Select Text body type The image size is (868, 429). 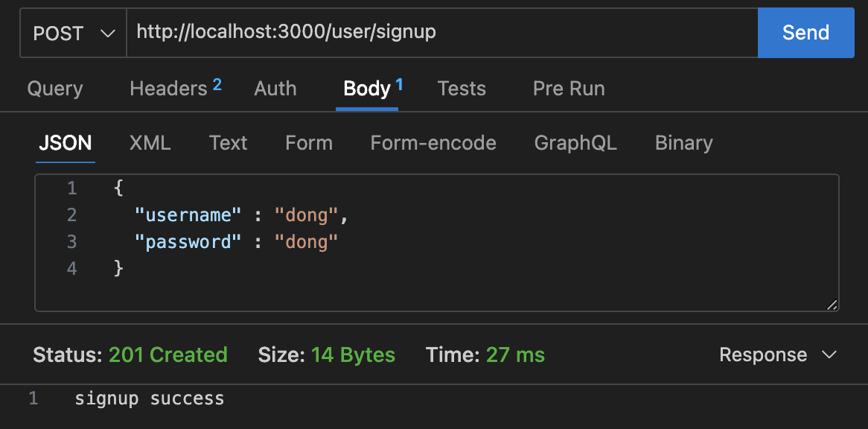228,143
